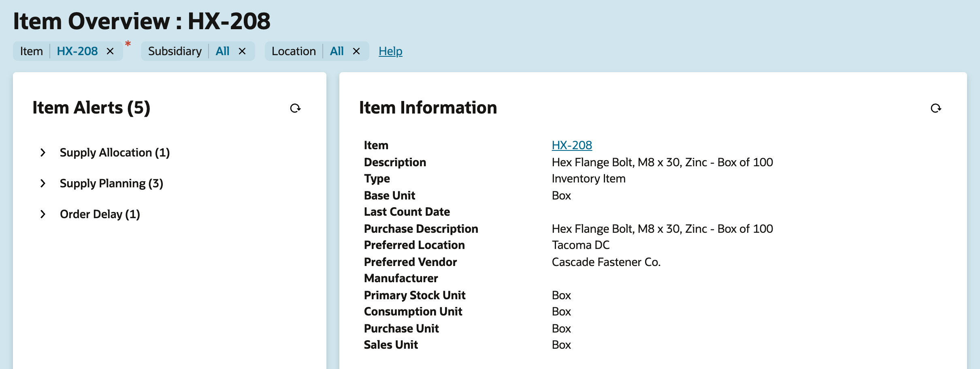
Task: Expand Supply Planning alerts chevron
Action: pos(43,183)
